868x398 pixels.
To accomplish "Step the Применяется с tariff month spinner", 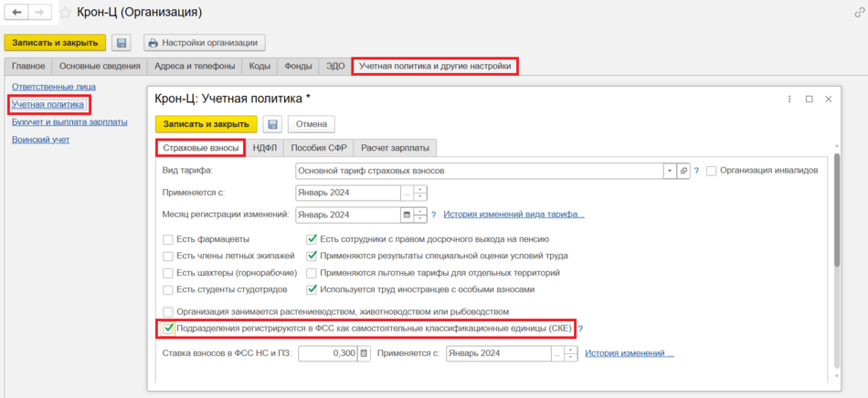I will [x=420, y=193].
